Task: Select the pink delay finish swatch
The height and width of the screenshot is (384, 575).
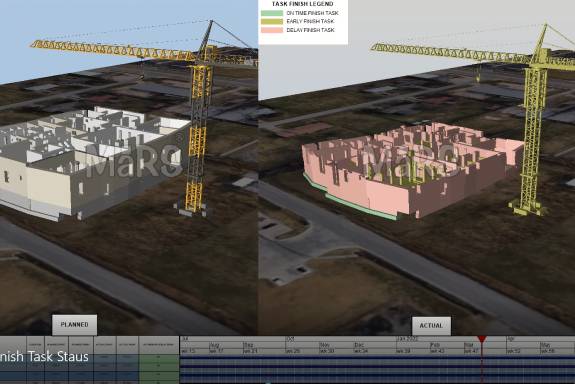Action: point(272,30)
